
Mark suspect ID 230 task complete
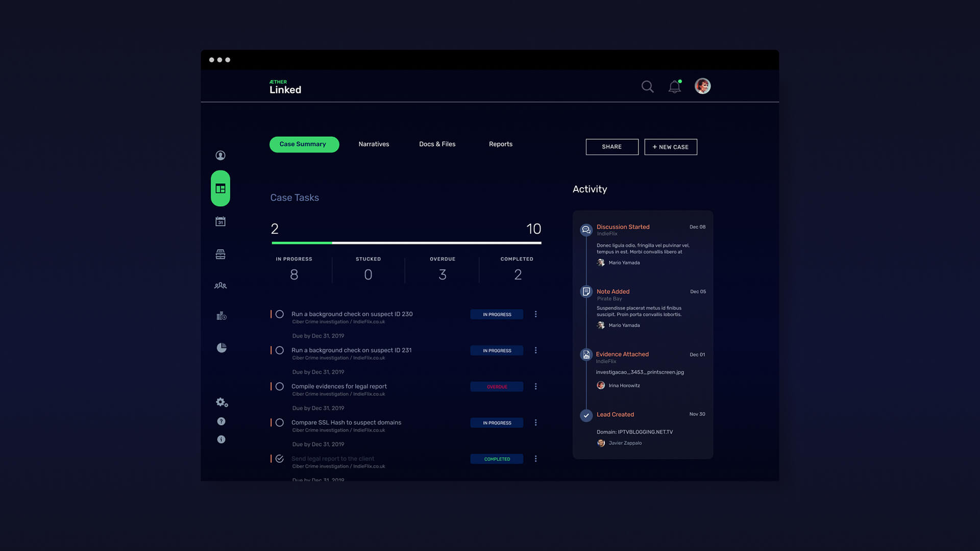pyautogui.click(x=280, y=314)
